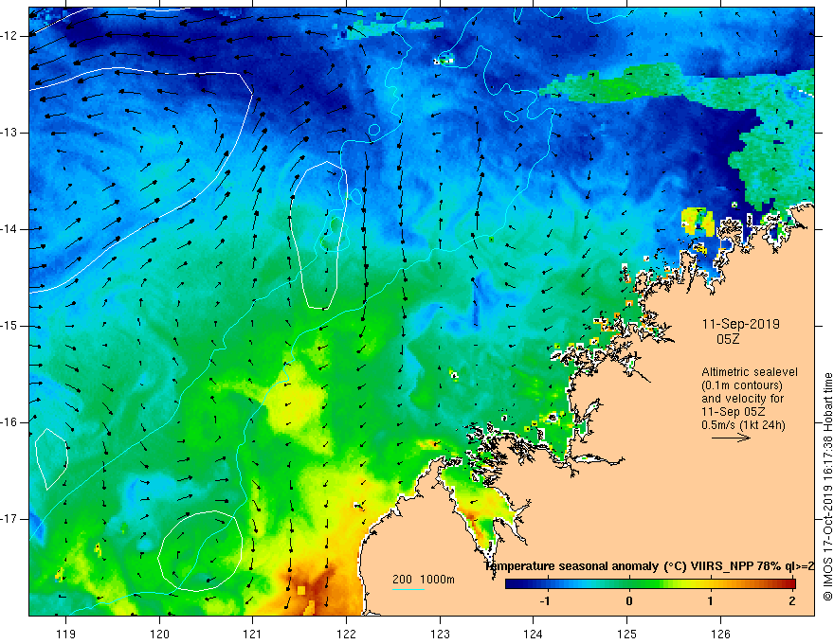Click the colorbar at the 1 value
This screenshot has height=644, width=834.
(x=710, y=584)
